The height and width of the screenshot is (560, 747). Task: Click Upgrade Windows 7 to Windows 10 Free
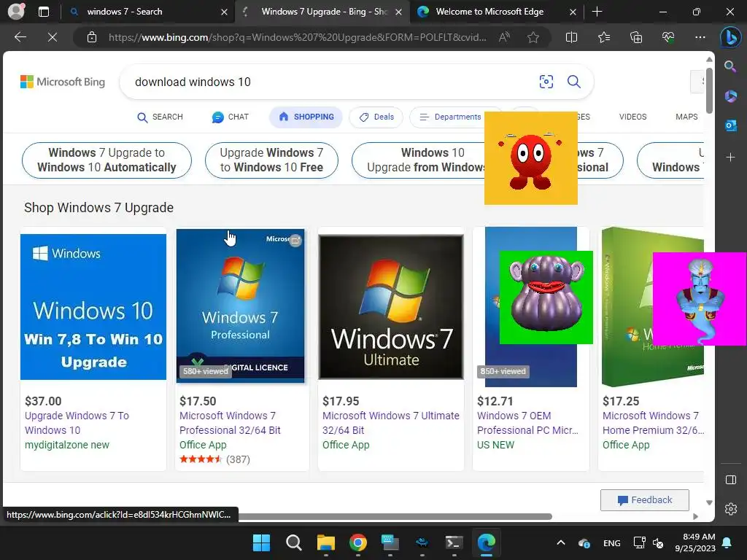(271, 160)
